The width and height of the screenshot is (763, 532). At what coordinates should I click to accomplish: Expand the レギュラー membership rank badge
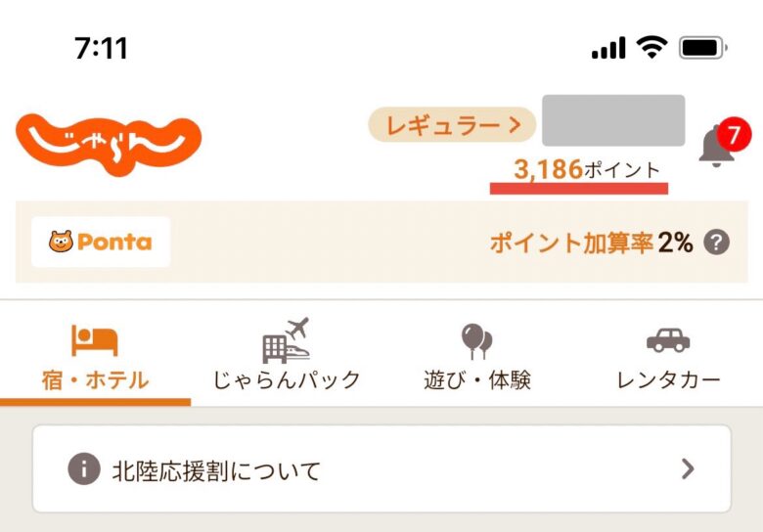click(452, 125)
